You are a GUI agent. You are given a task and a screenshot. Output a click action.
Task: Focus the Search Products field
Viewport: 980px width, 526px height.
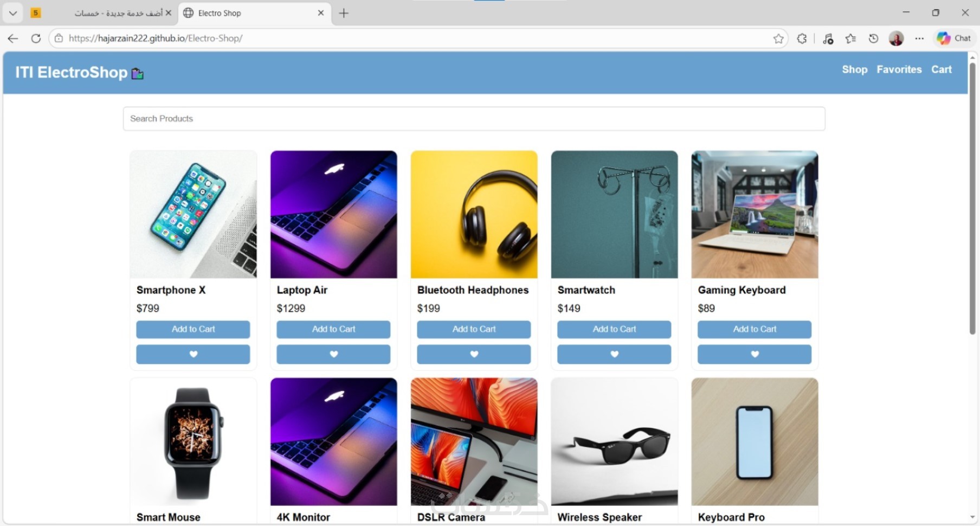pos(474,119)
